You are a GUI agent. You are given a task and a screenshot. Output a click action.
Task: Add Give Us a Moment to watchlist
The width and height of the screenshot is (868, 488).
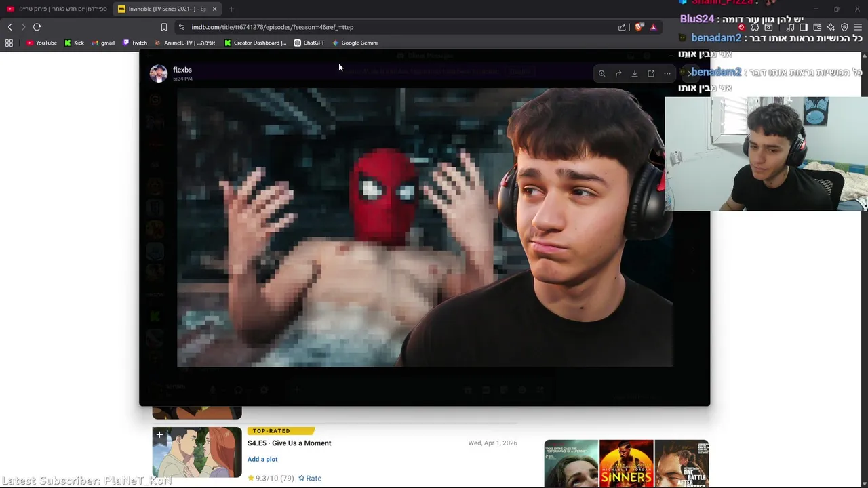click(159, 434)
